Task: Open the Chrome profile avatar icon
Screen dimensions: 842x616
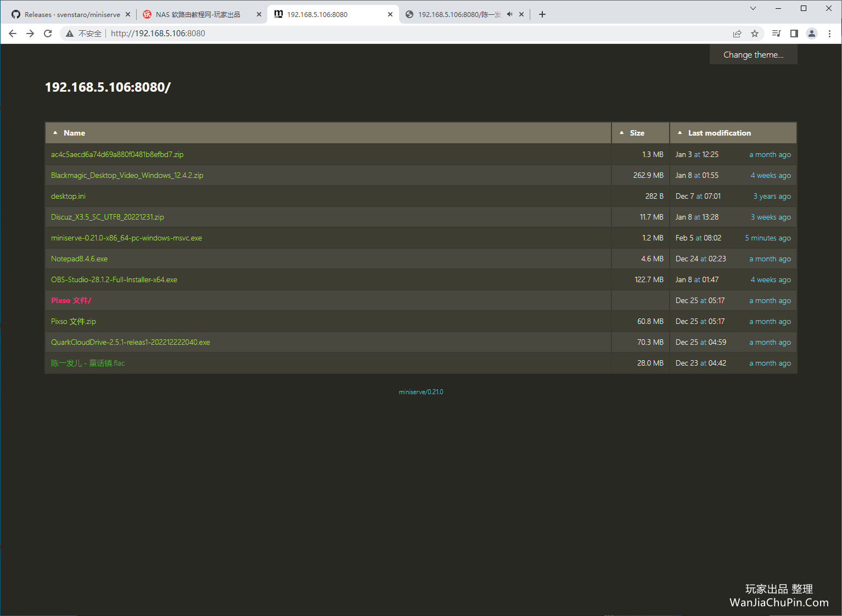Action: (x=812, y=33)
